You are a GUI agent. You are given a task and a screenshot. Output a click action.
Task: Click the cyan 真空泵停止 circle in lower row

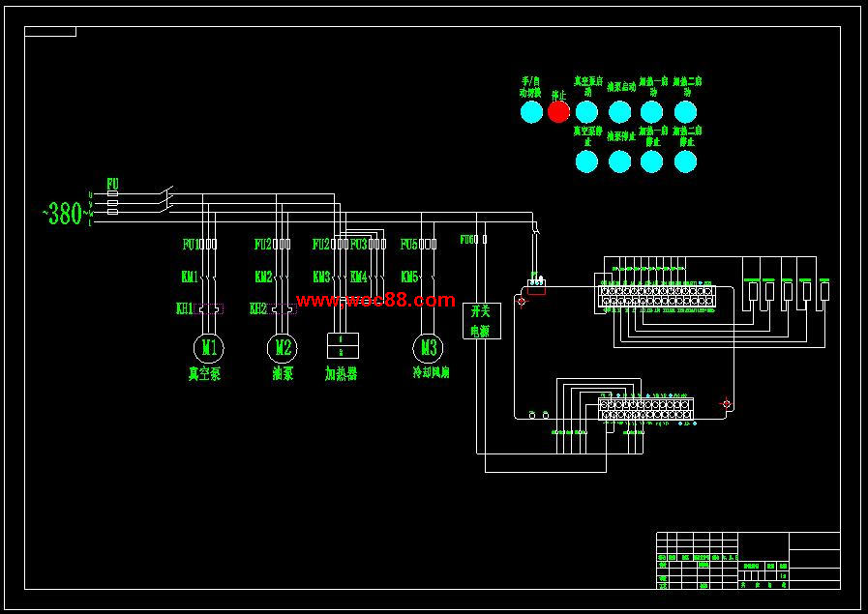586,162
